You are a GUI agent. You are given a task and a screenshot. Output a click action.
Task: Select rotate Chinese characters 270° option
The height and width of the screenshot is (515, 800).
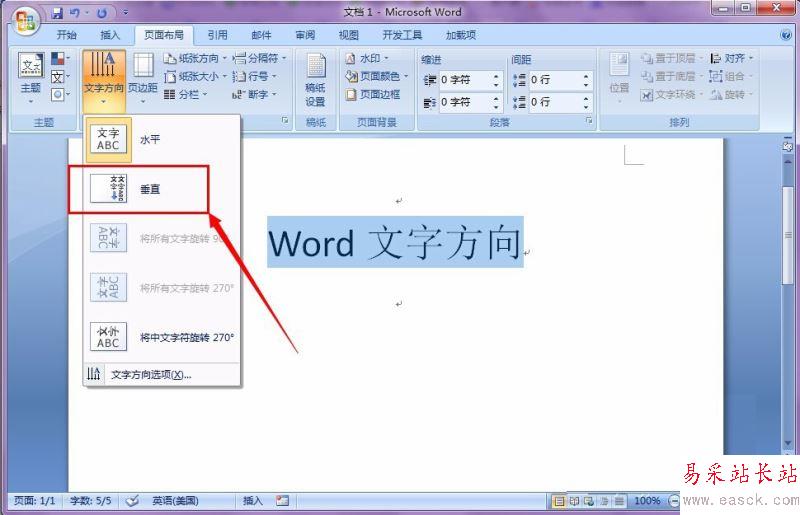pyautogui.click(x=162, y=337)
